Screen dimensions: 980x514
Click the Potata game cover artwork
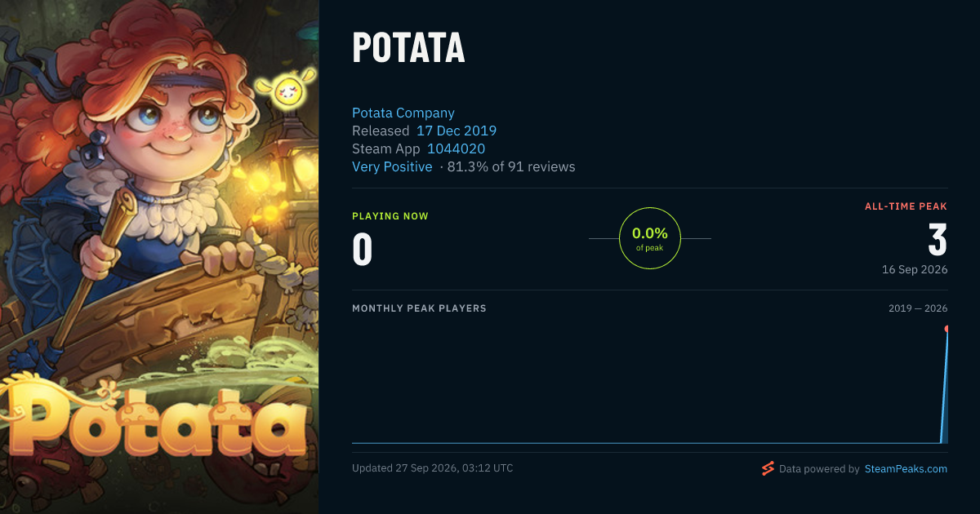(159, 257)
